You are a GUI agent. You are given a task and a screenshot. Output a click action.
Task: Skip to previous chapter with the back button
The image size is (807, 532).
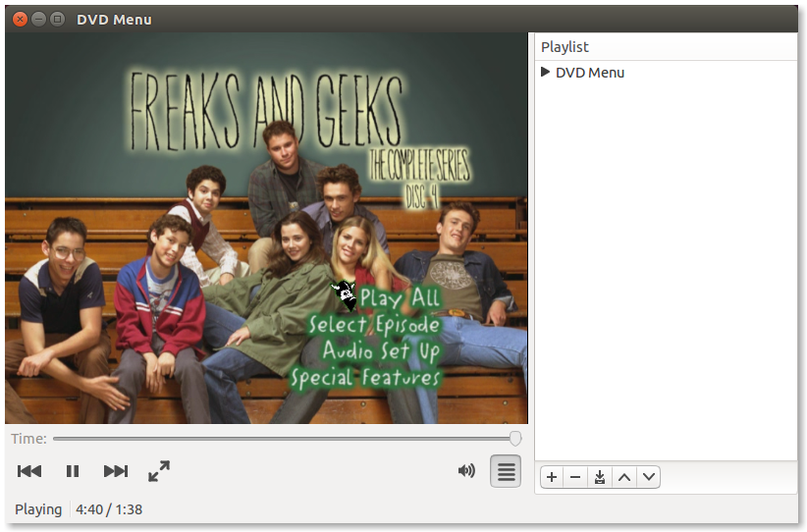click(29, 471)
